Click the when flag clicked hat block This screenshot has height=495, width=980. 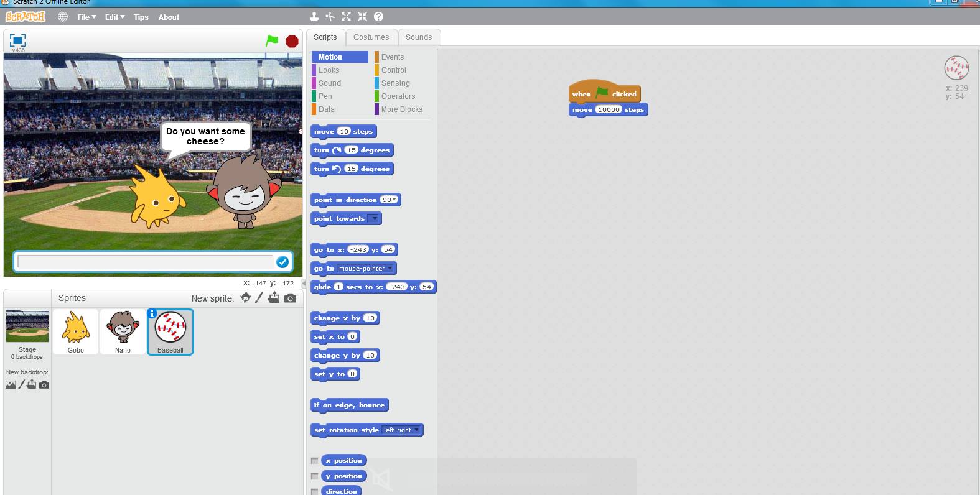(604, 92)
